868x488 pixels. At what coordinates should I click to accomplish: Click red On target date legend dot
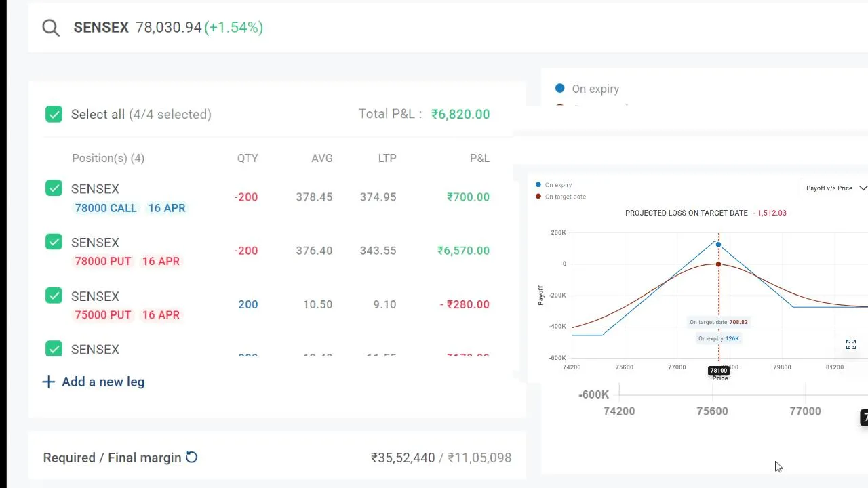[538, 197]
